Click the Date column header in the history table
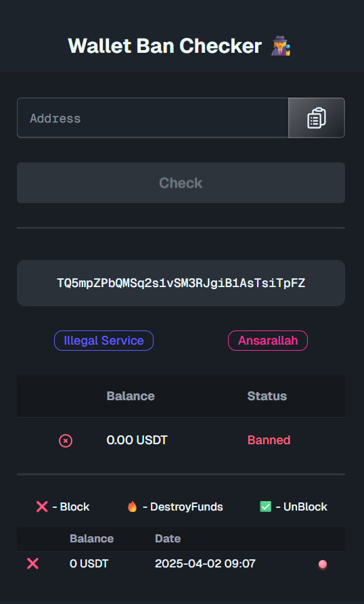Viewport: 364px width, 604px height. 168,538
